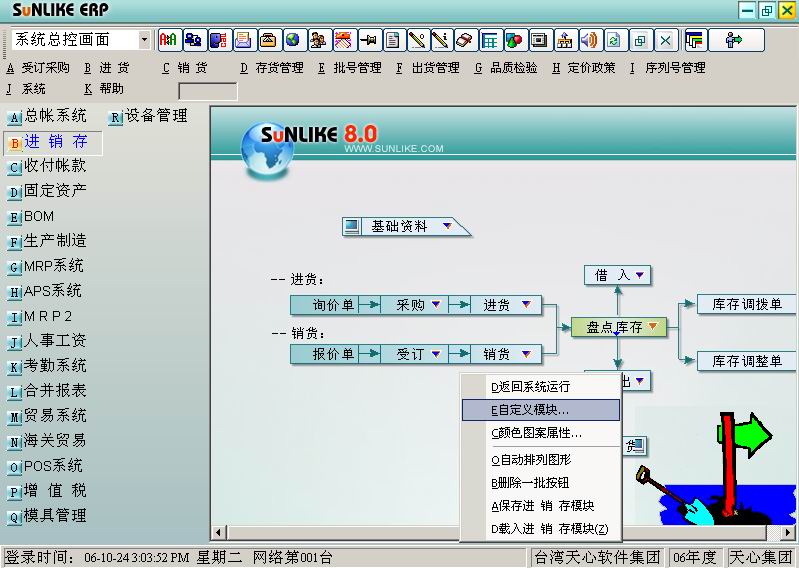Open the H 定价政策 menu

pos(583,68)
